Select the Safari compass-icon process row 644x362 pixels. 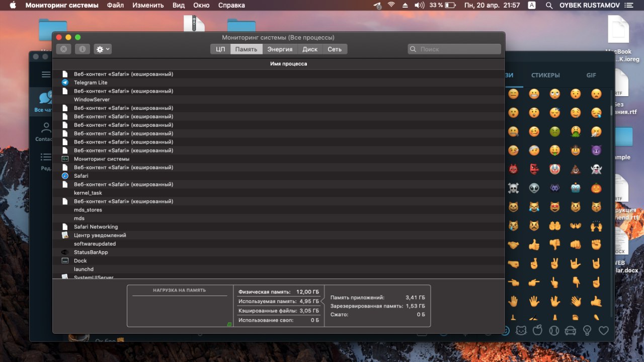point(279,176)
